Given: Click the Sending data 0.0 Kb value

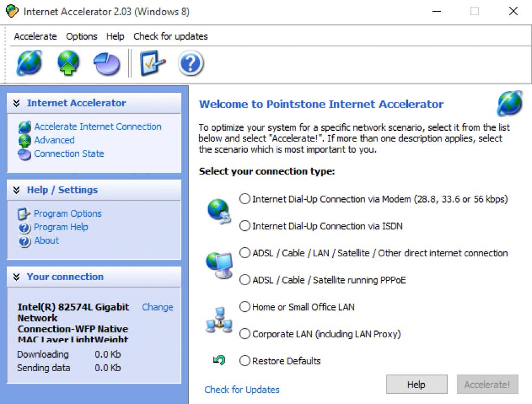Looking at the screenshot, I should coord(108,368).
